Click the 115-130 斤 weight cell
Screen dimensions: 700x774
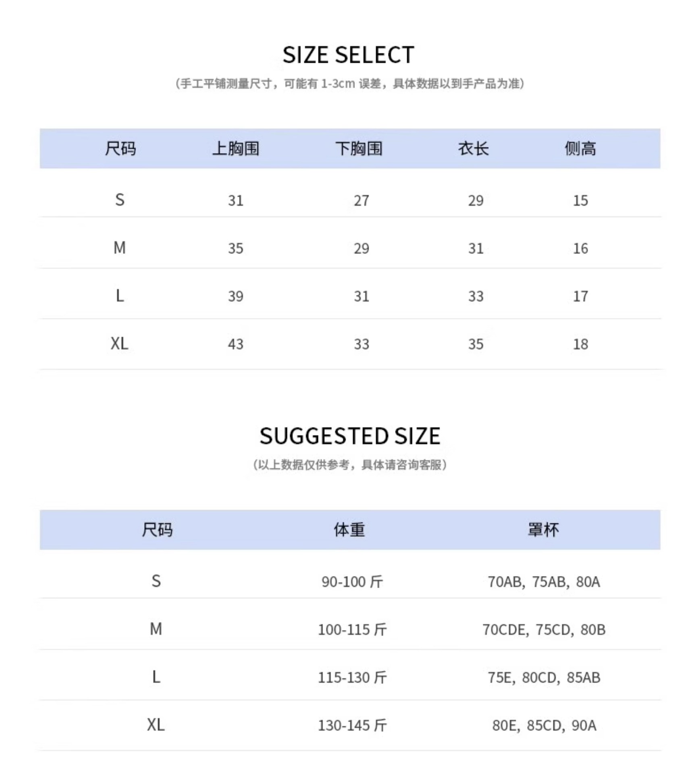[x=352, y=677]
